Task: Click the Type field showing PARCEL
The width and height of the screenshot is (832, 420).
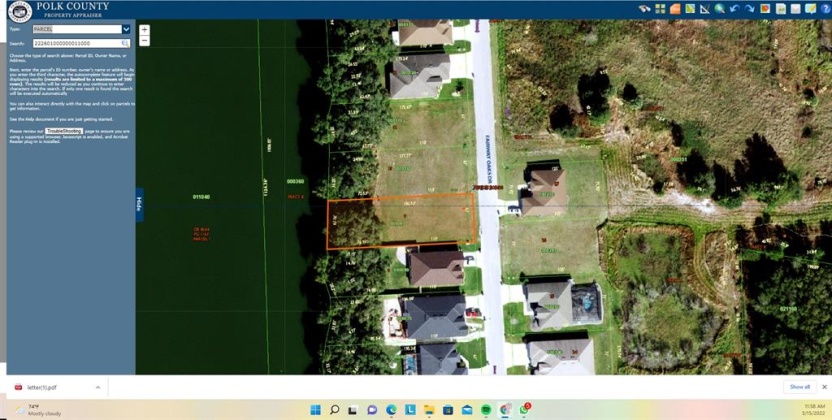Action: [77, 29]
